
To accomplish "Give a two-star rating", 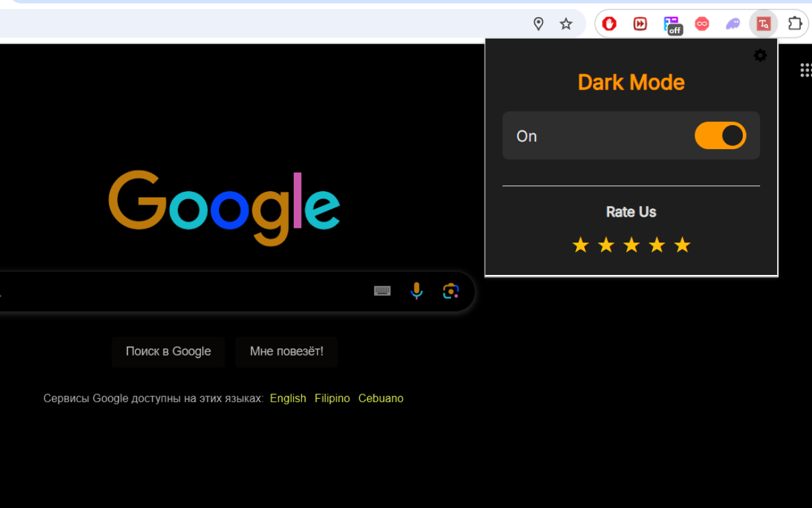I will (x=606, y=244).
